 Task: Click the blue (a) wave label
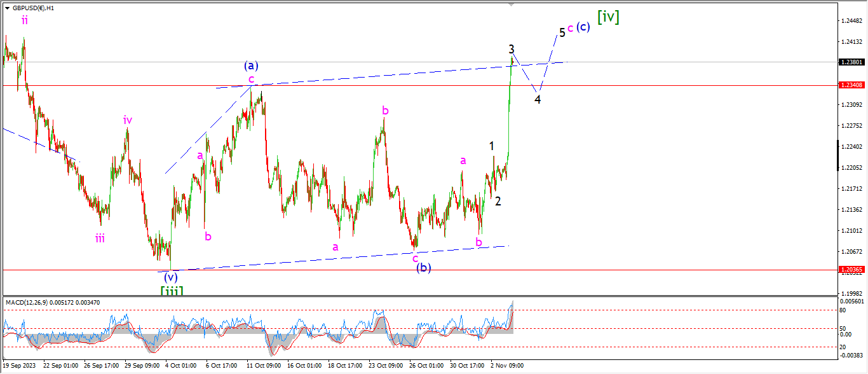pos(251,66)
